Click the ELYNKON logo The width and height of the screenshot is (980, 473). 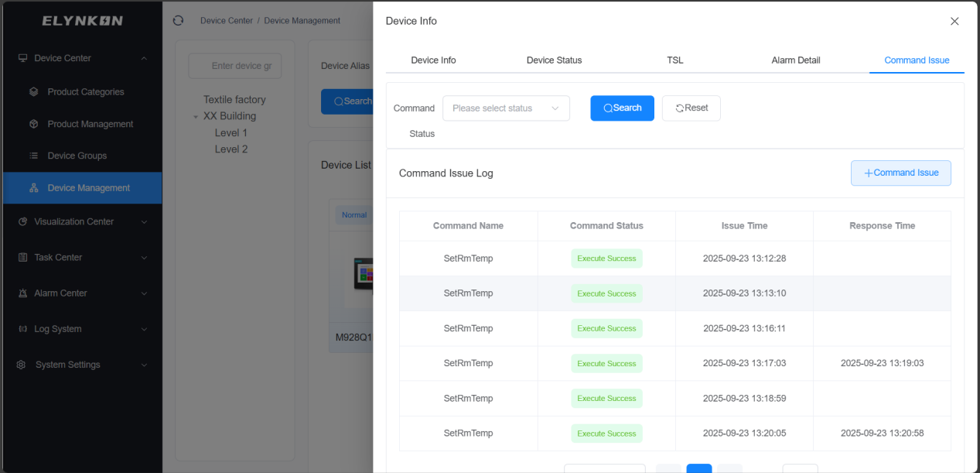(82, 21)
